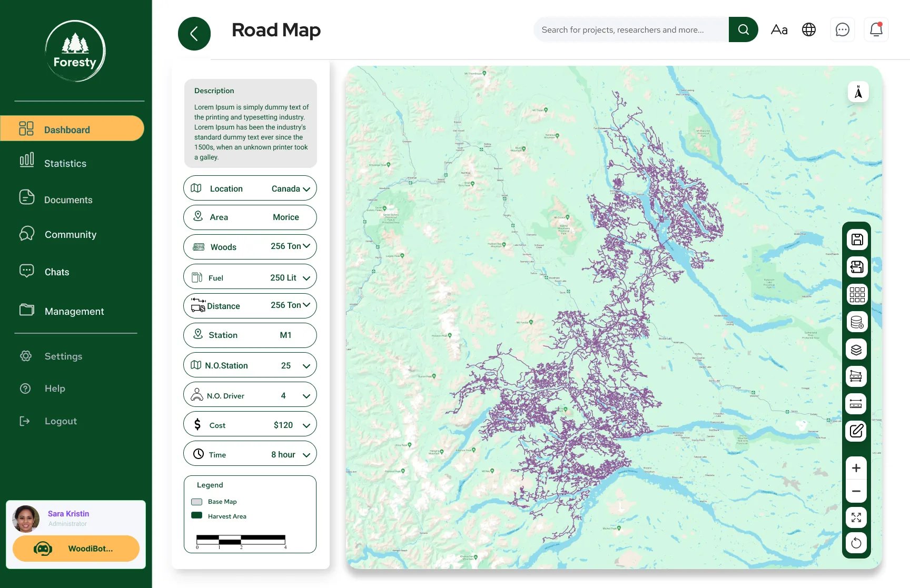Open the font size Aa option
910x588 pixels.
coord(779,29)
